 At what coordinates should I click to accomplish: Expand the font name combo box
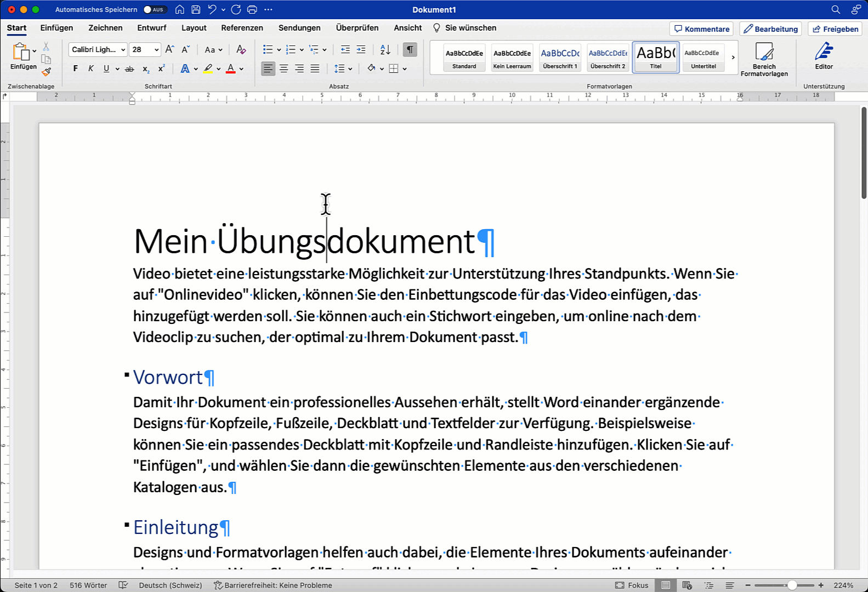(x=123, y=50)
